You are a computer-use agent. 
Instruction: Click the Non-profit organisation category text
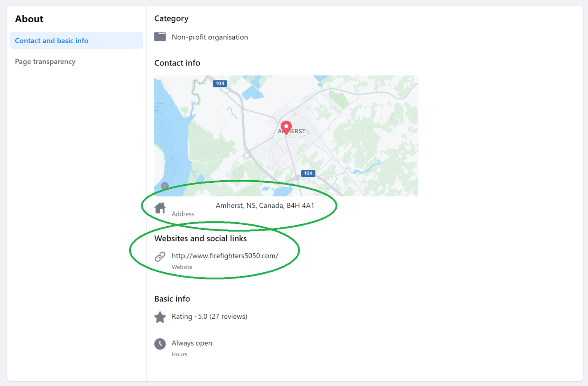point(210,37)
